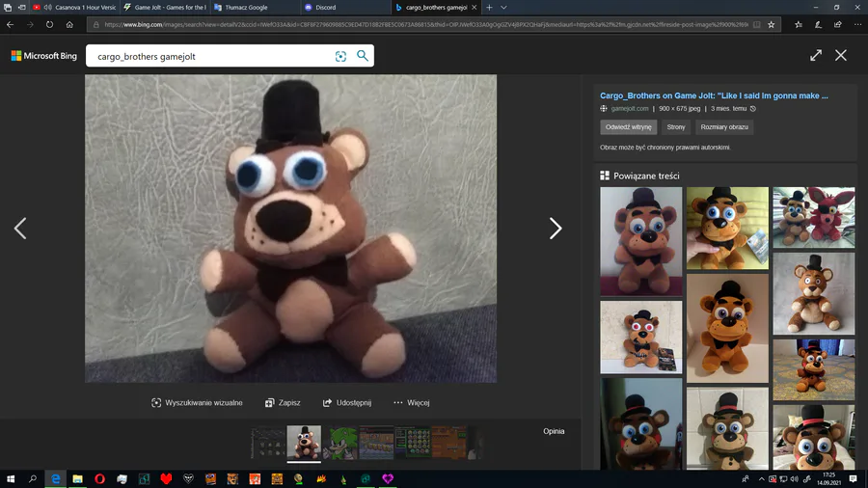
Task: Select the green Sonic thumbnail in filmstrip
Action: coord(340,443)
